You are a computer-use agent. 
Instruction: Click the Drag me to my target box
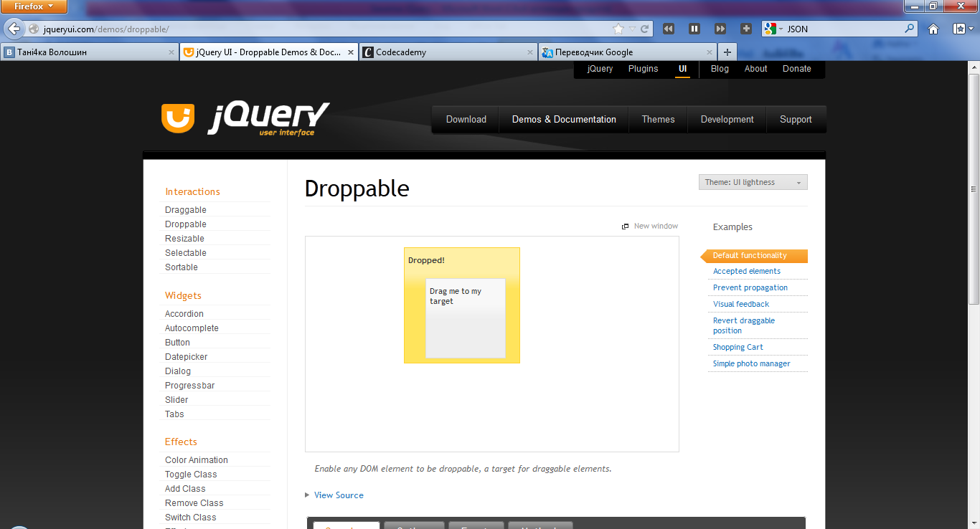click(466, 318)
